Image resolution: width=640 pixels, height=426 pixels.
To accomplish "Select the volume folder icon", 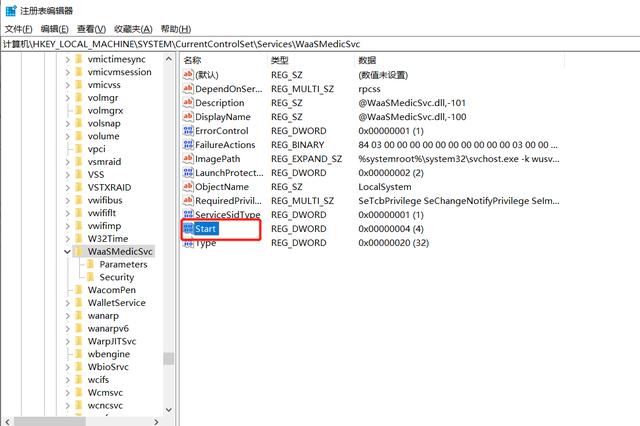I will [79, 136].
